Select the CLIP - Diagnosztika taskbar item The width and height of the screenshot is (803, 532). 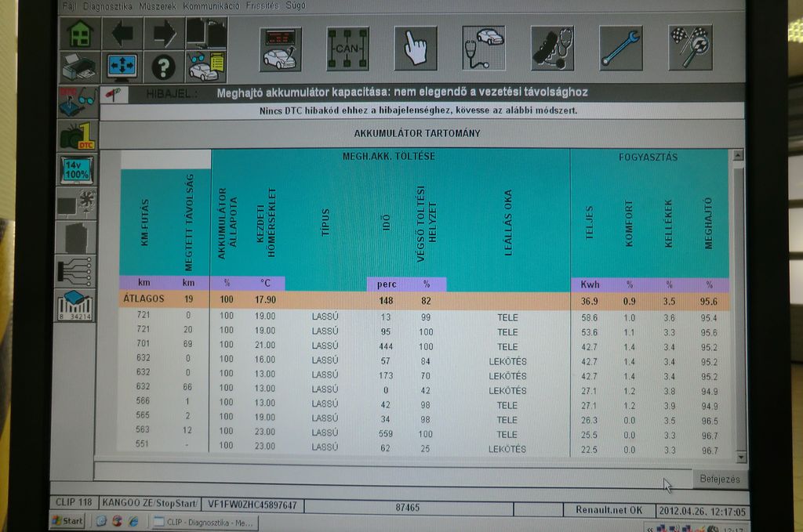coord(204,521)
